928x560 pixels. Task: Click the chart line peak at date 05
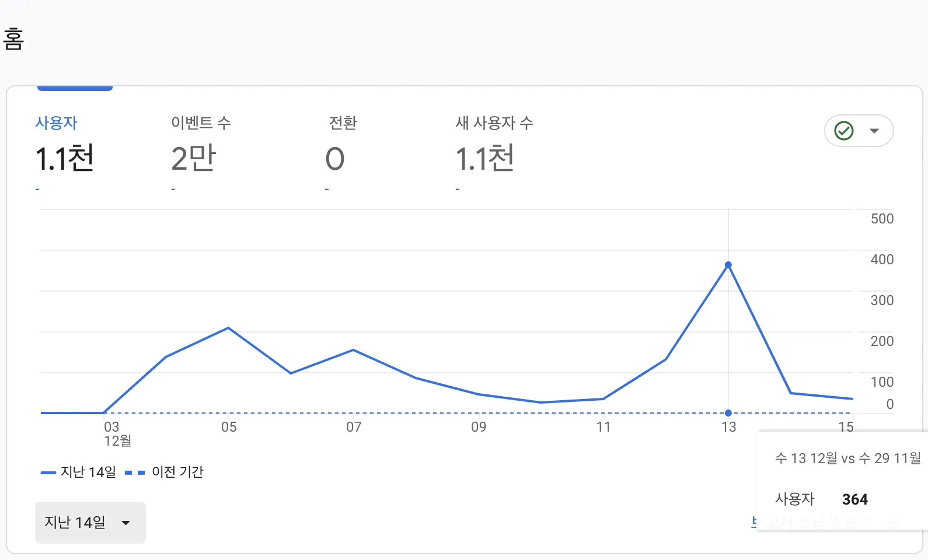click(228, 328)
